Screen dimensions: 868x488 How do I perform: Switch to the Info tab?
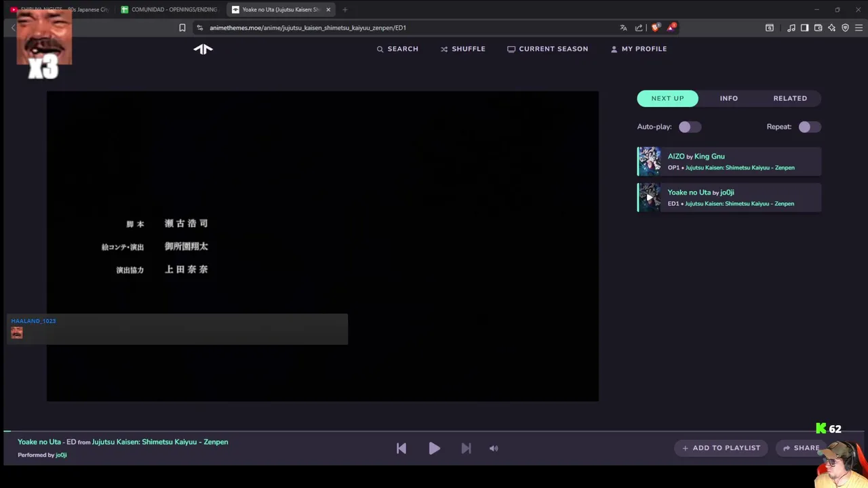click(729, 98)
